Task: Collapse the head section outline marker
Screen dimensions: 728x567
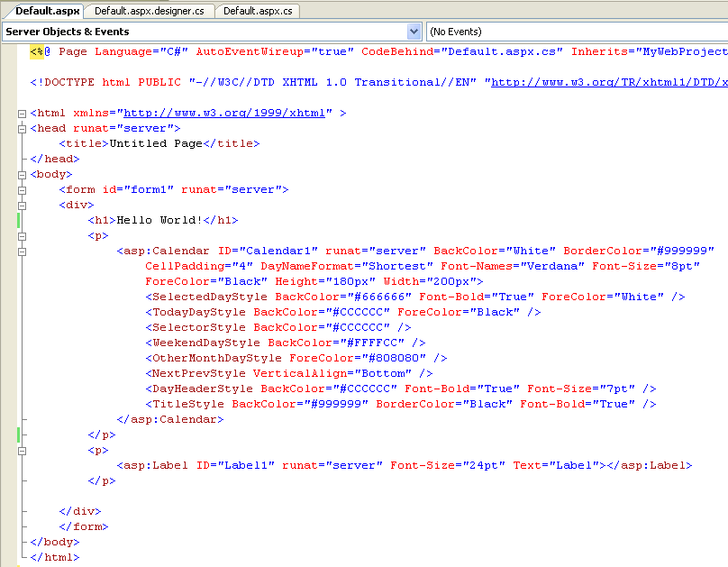Action: (x=22, y=129)
